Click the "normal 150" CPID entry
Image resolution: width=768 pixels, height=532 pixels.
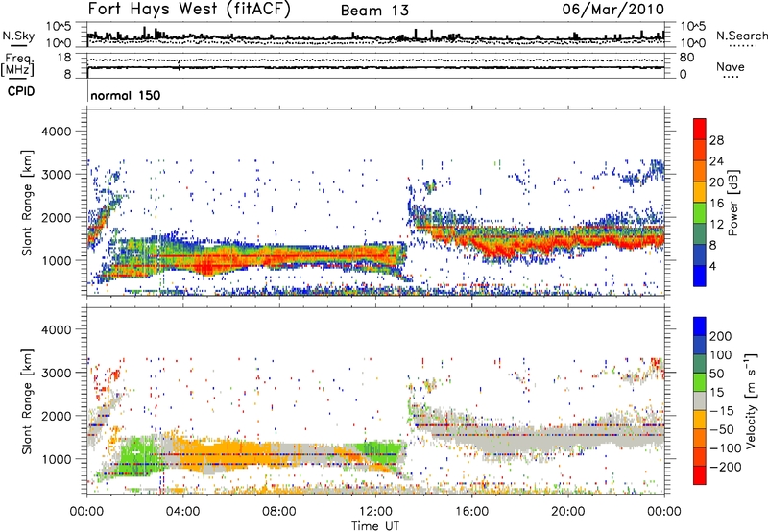point(126,95)
